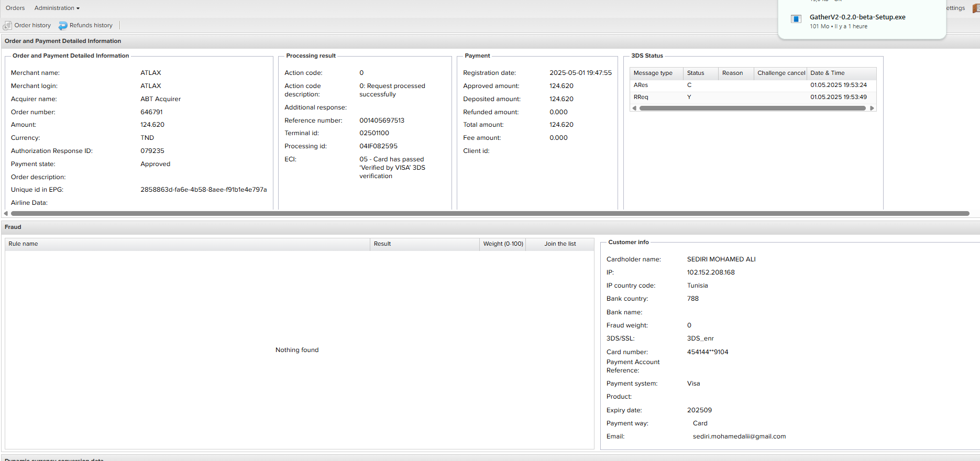
Task: Click the order details horizontal scrollbar track
Action: click(490, 214)
